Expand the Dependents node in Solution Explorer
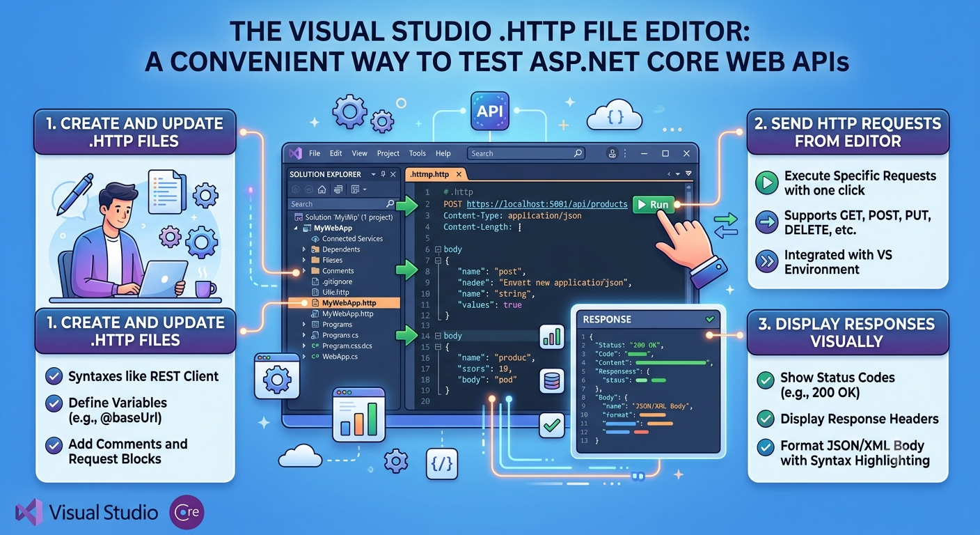The height and width of the screenshot is (535, 980). point(304,249)
